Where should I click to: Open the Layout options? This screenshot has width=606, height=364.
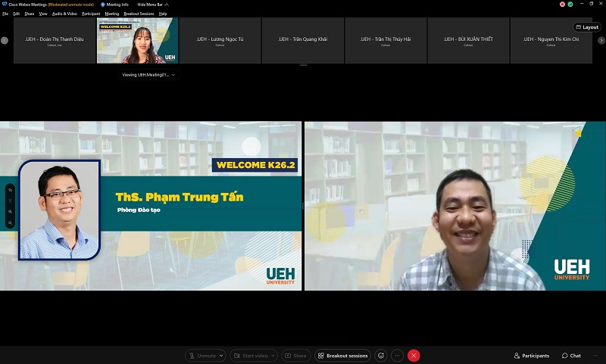tap(587, 27)
